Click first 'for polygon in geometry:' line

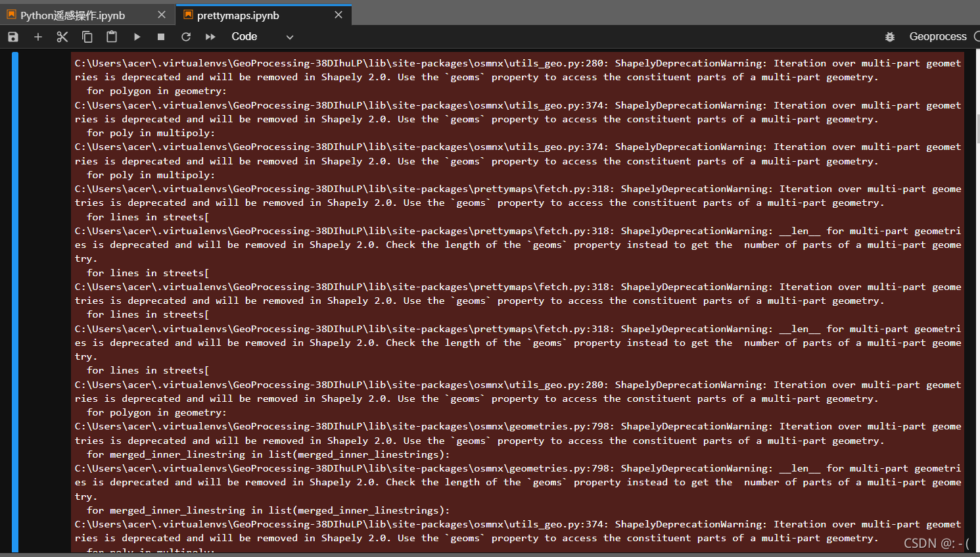[156, 91]
